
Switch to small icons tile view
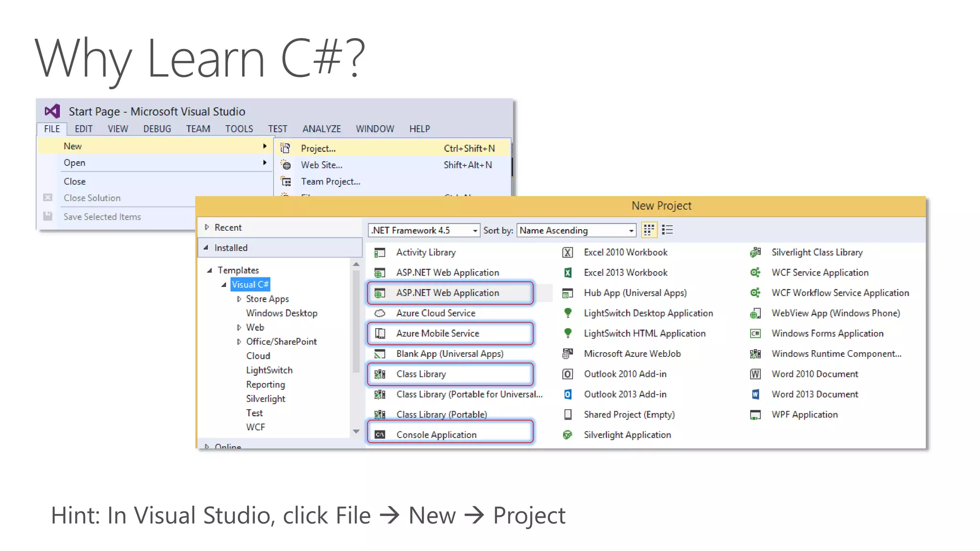(x=649, y=230)
